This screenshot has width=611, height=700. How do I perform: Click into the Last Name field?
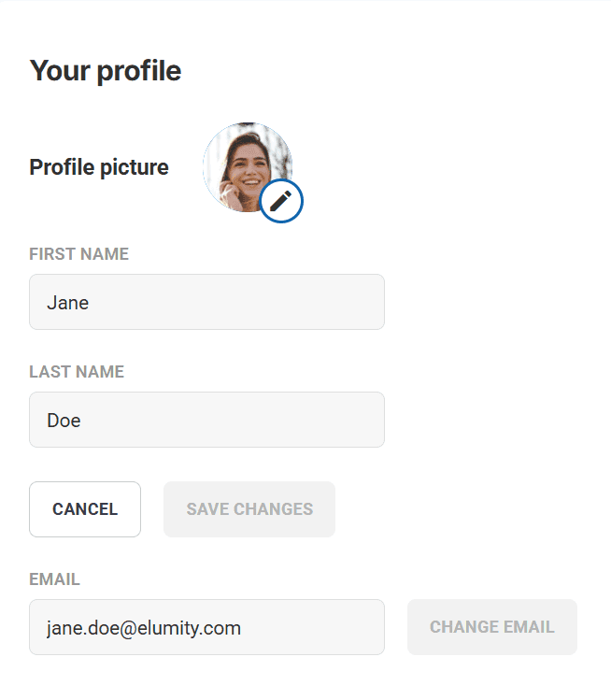click(x=206, y=420)
